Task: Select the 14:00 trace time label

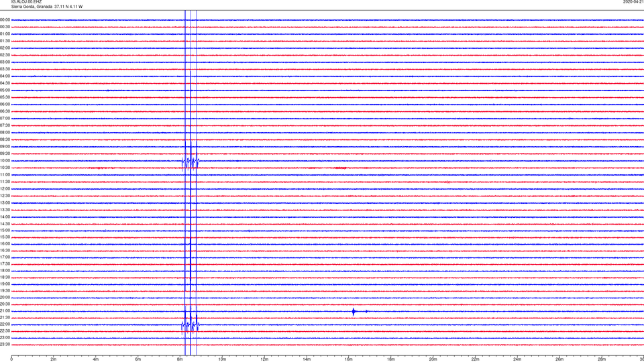Action: 5,217
